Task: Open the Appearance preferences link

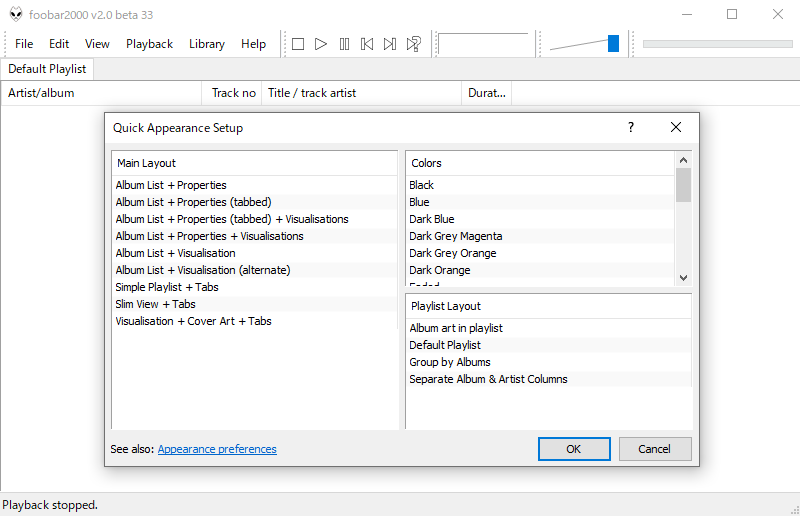Action: (x=217, y=449)
